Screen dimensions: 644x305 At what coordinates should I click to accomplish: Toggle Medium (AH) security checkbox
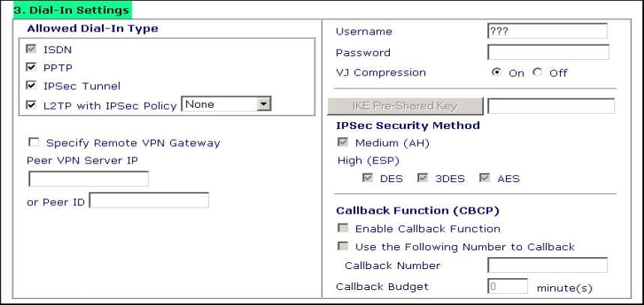point(342,143)
